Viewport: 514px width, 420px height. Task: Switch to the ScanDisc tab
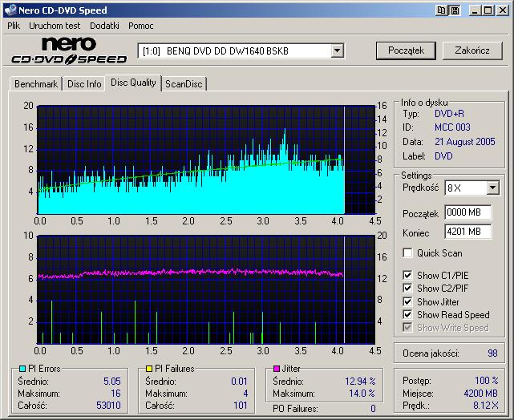coord(184,84)
